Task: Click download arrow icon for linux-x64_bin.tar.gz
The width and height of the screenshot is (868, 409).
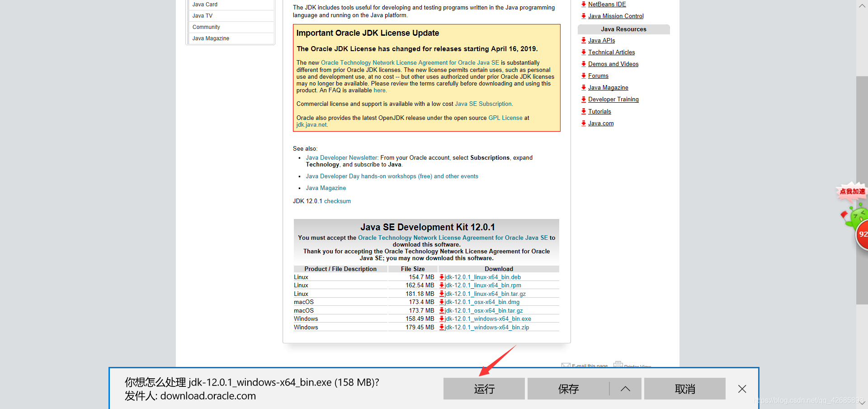Action: click(x=442, y=294)
